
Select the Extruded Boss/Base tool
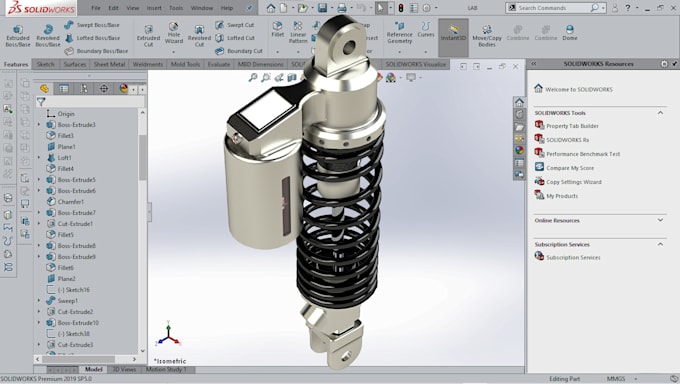point(18,35)
